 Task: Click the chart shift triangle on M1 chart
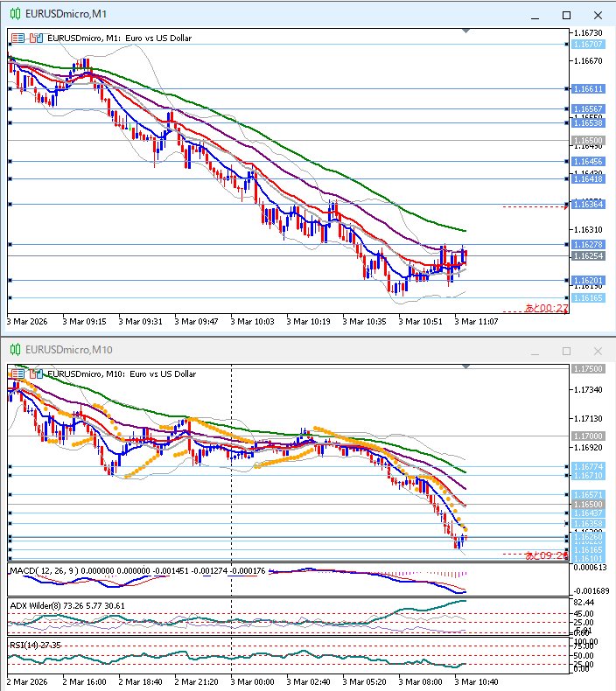[465, 31]
